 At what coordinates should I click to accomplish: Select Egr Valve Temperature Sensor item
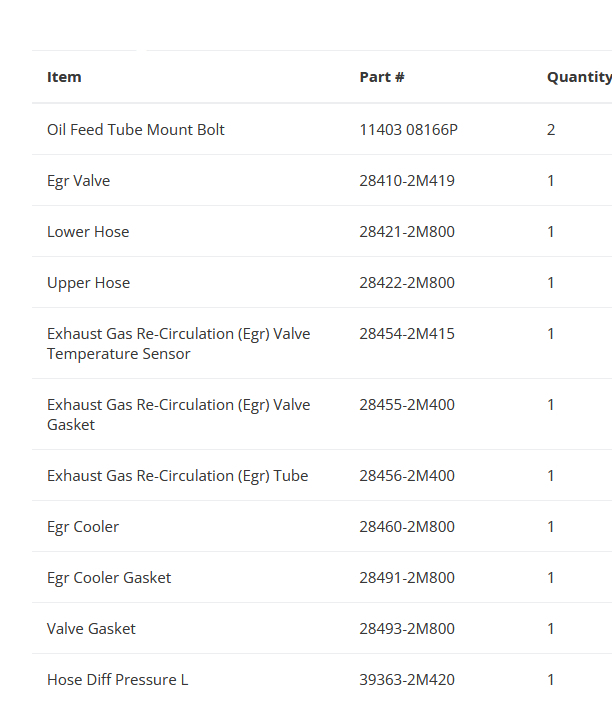pyautogui.click(x=178, y=344)
